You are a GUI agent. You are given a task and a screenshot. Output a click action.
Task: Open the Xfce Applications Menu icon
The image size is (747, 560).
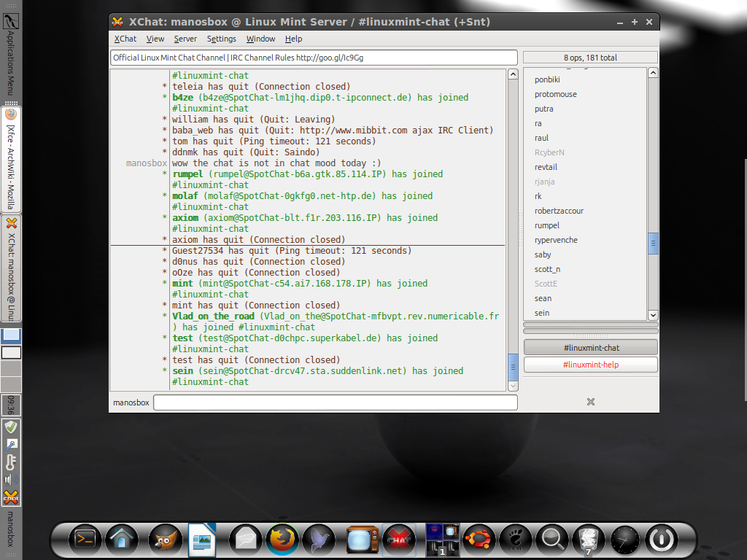10,21
